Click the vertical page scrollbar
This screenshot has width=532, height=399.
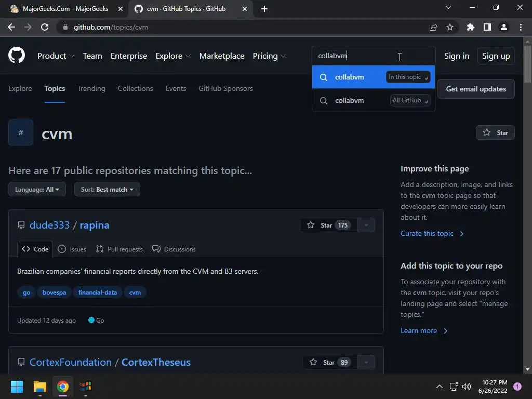527,64
